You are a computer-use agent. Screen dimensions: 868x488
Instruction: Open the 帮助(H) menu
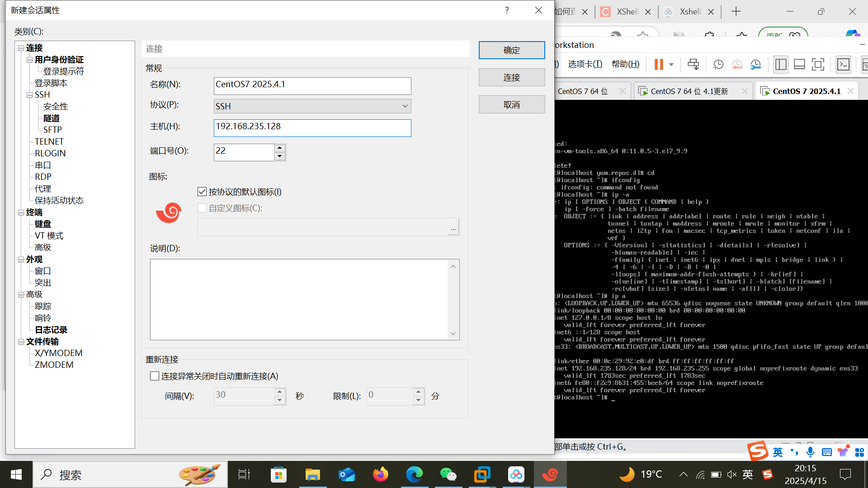625,64
